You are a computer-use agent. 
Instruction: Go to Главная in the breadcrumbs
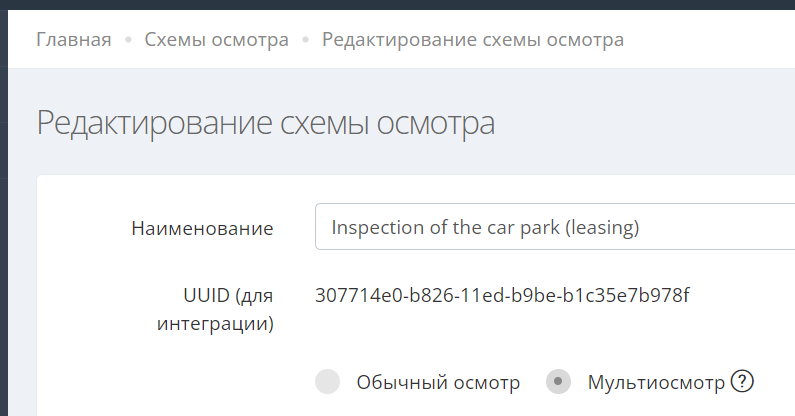coord(74,40)
